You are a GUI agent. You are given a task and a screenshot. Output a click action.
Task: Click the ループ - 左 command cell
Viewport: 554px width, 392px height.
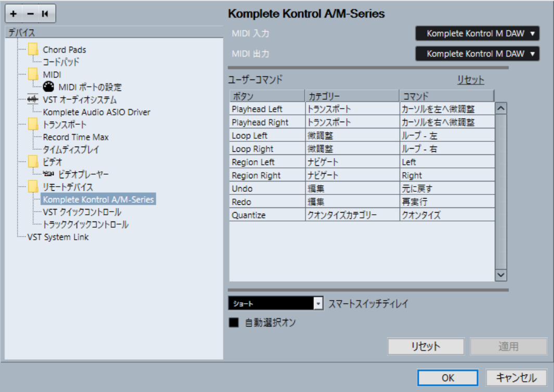click(x=447, y=136)
